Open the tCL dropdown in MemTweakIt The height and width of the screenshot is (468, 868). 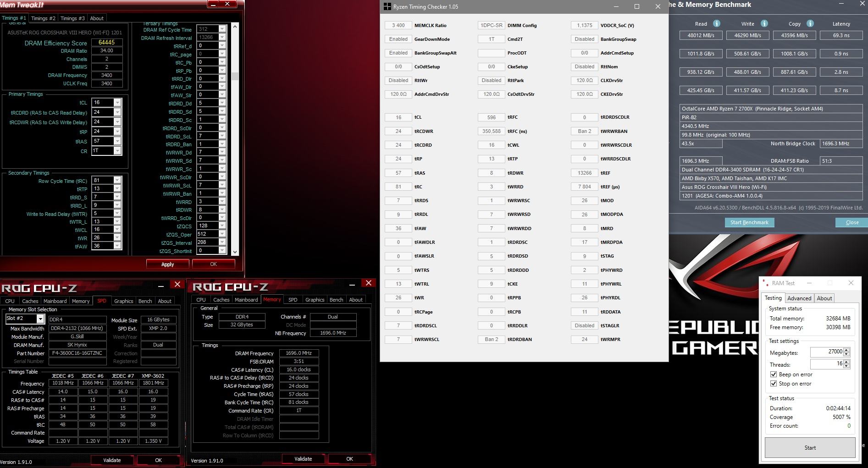tap(117, 103)
